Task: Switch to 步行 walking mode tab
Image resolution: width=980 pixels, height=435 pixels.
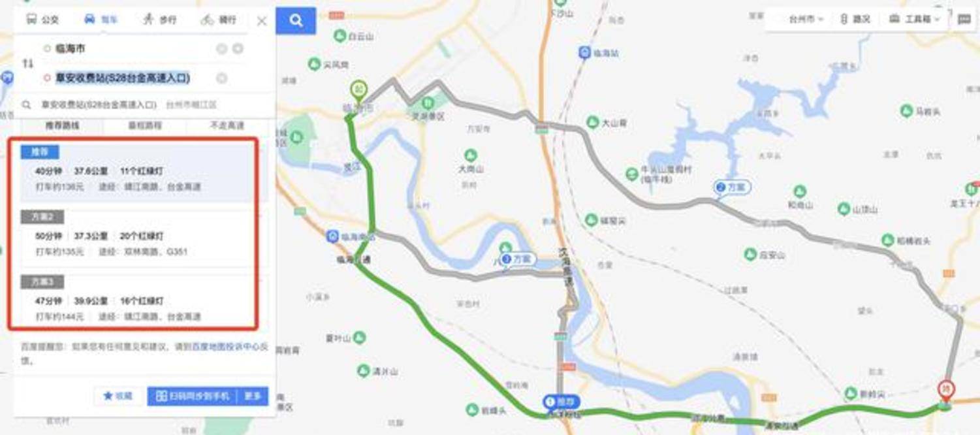Action: (160, 20)
